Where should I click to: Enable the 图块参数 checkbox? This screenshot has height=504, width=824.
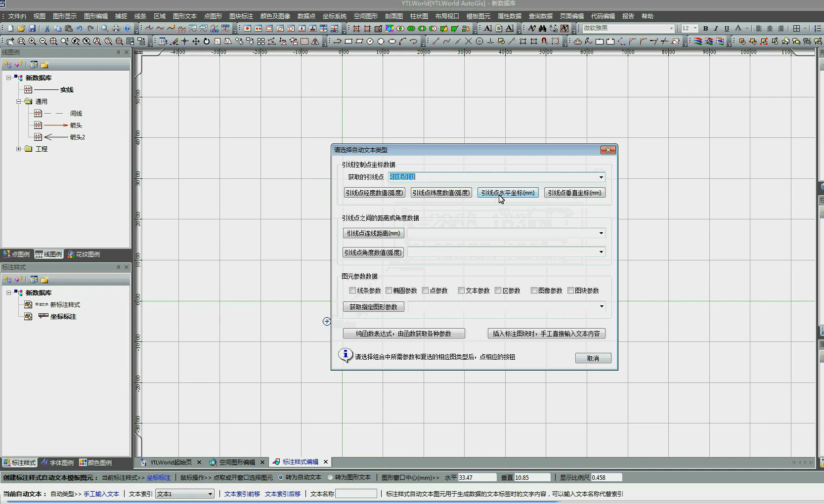pos(570,291)
